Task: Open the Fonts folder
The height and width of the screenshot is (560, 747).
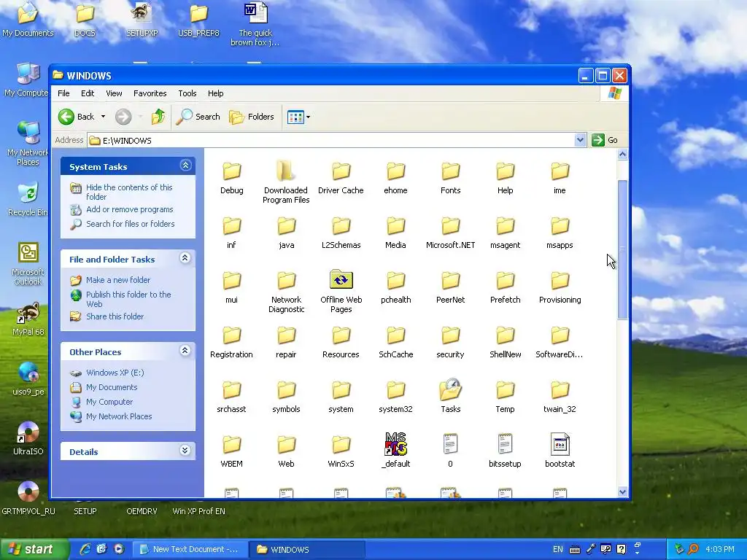Action: pyautogui.click(x=450, y=171)
